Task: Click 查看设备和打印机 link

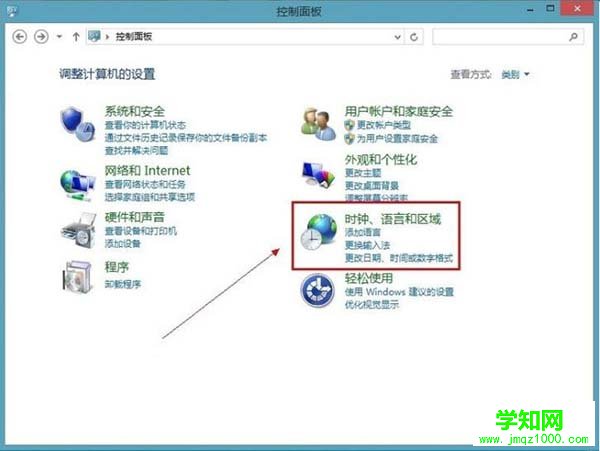Action: coord(140,231)
